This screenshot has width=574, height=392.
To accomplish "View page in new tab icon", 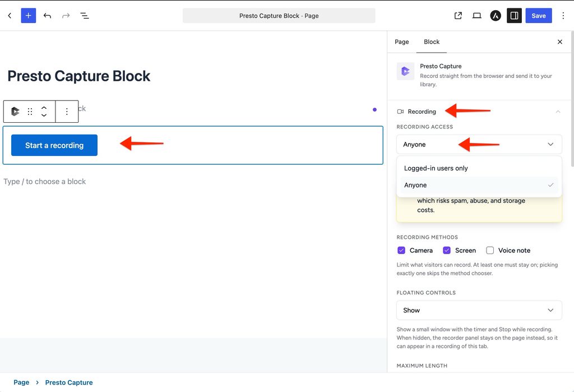I will (x=458, y=15).
